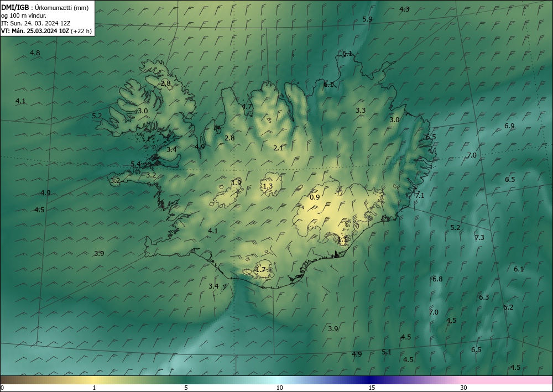The height and width of the screenshot is (392, 553).
Task: Click the 15 label on the colour scale
Action: [x=372, y=388]
